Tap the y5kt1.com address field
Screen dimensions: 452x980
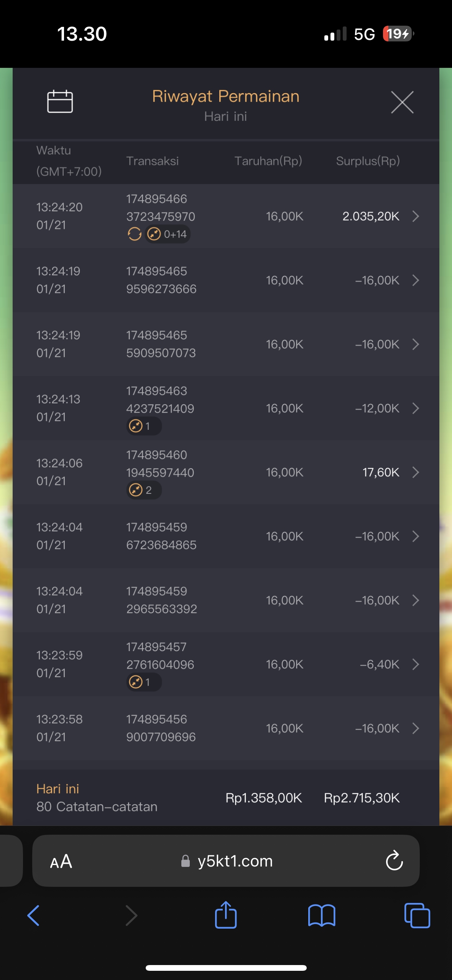[235, 861]
